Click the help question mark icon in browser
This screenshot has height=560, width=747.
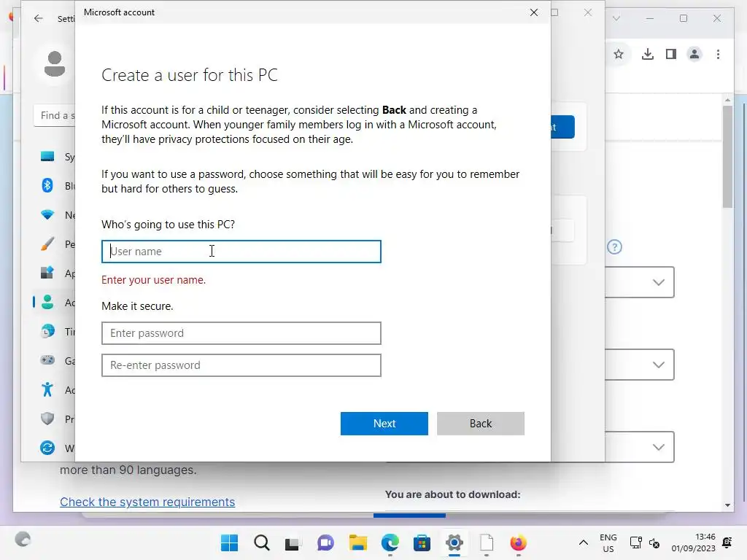614,247
